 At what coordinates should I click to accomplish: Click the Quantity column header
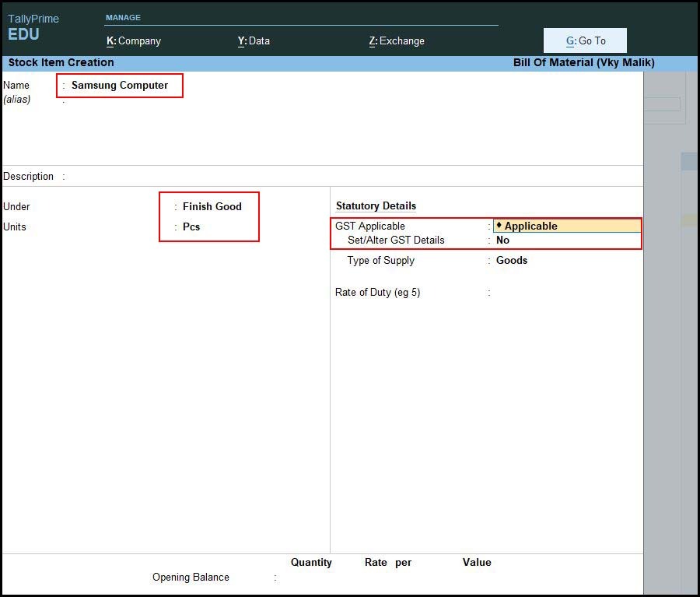click(311, 562)
